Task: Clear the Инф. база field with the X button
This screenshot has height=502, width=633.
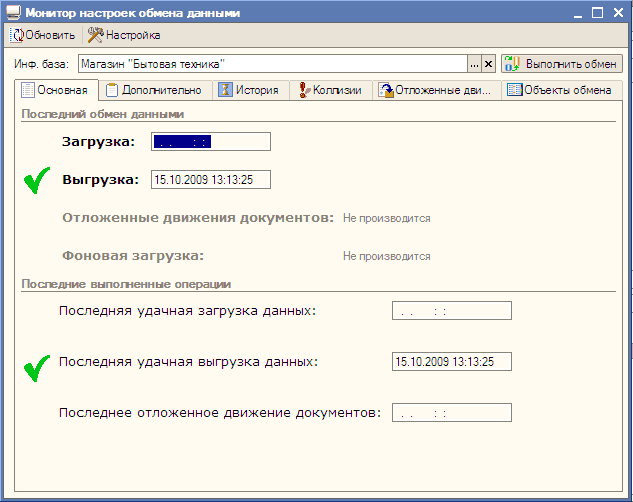Action: 488,63
